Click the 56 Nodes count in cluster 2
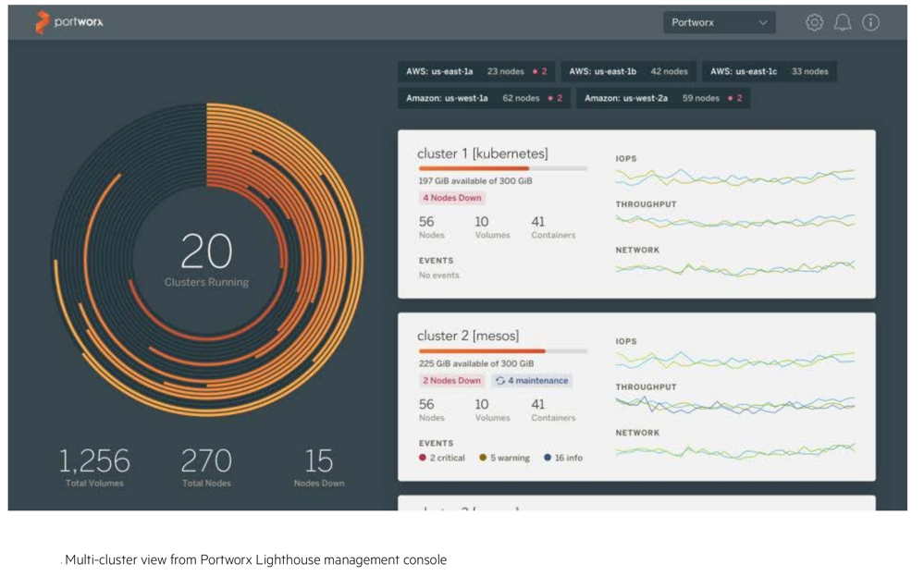924x576 pixels. (x=431, y=410)
